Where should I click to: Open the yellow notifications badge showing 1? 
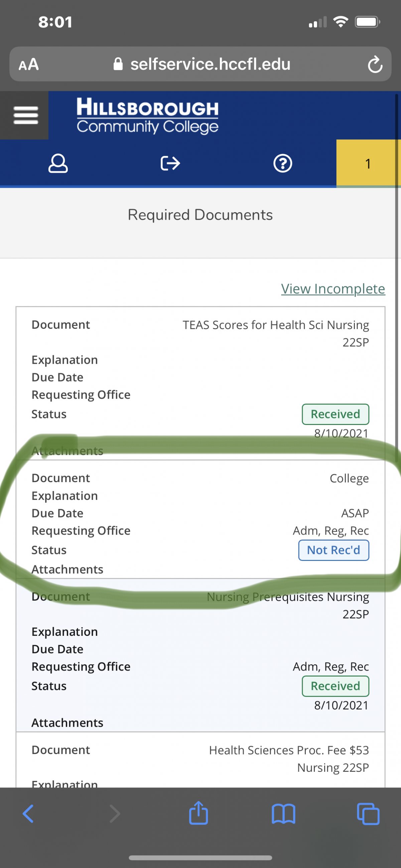click(x=368, y=163)
